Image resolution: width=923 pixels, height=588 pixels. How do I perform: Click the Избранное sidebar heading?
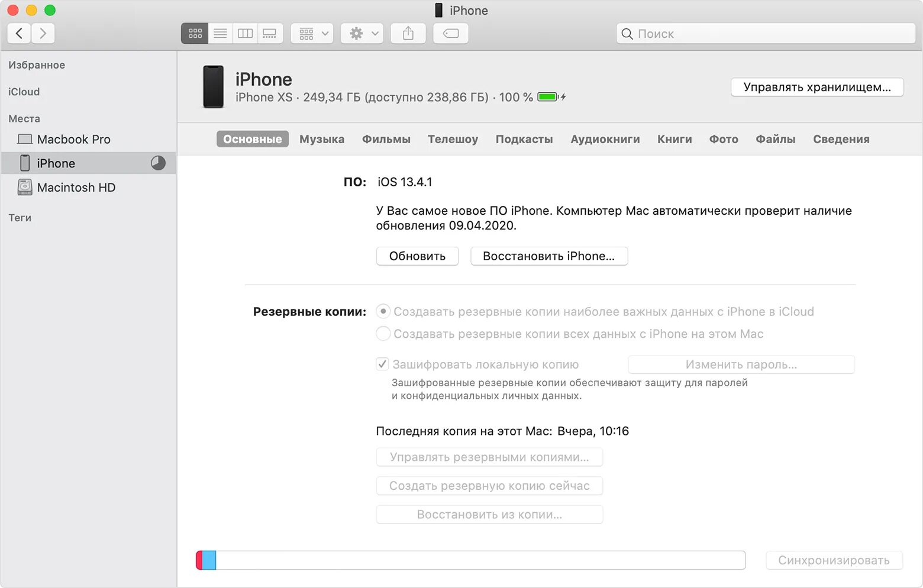point(37,65)
